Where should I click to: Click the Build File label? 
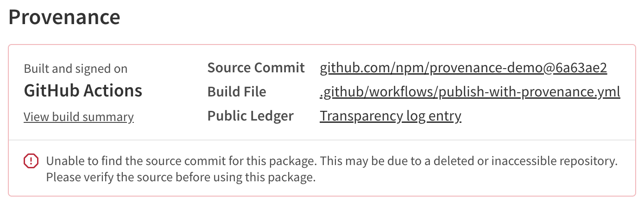[x=237, y=92]
